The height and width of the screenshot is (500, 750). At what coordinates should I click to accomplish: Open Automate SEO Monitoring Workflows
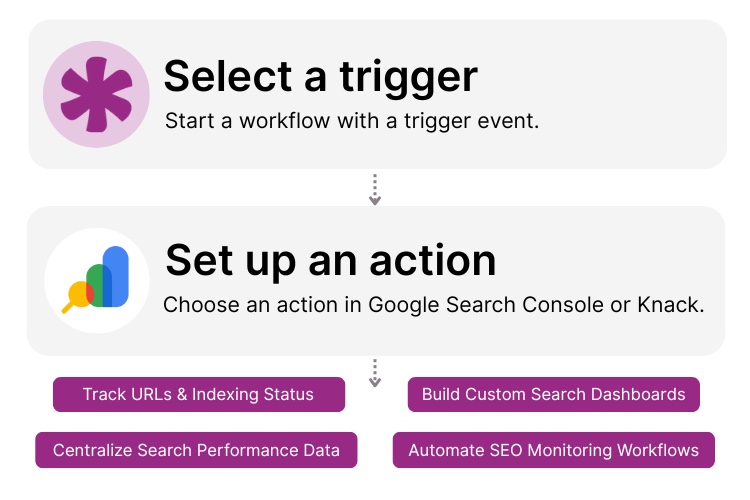553,450
